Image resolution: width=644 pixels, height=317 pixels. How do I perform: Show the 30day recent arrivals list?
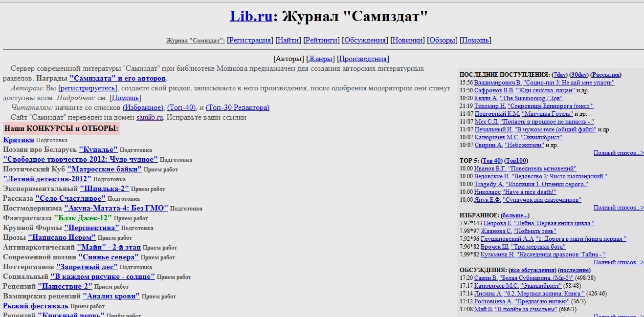coord(579,75)
